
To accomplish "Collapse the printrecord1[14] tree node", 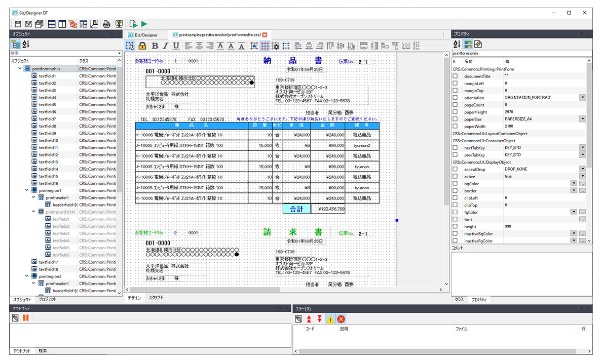I will coord(34,212).
